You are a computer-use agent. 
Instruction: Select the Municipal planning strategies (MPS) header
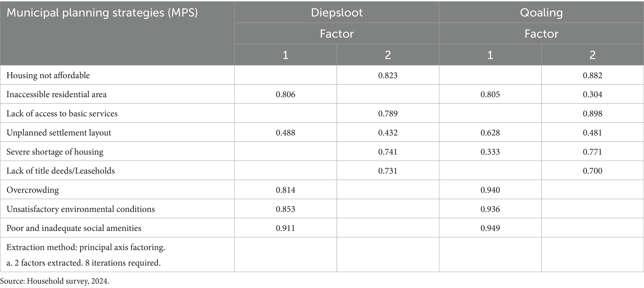102,13
